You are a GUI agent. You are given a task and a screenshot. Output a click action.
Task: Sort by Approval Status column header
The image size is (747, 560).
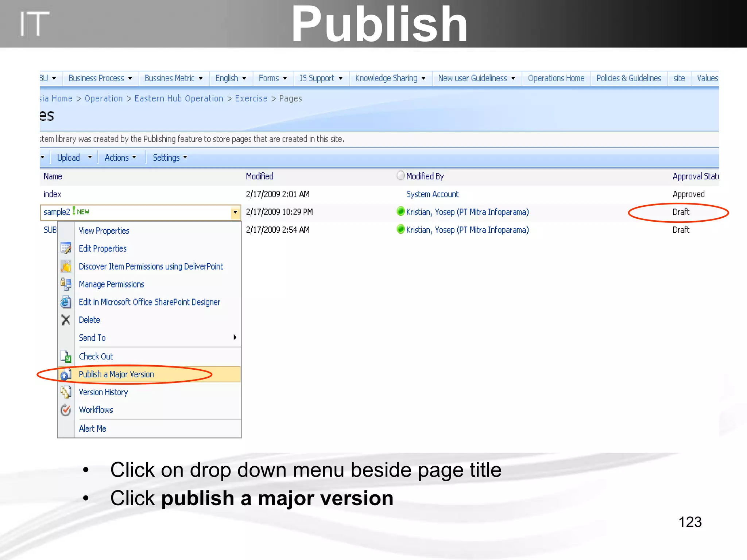[x=696, y=176]
